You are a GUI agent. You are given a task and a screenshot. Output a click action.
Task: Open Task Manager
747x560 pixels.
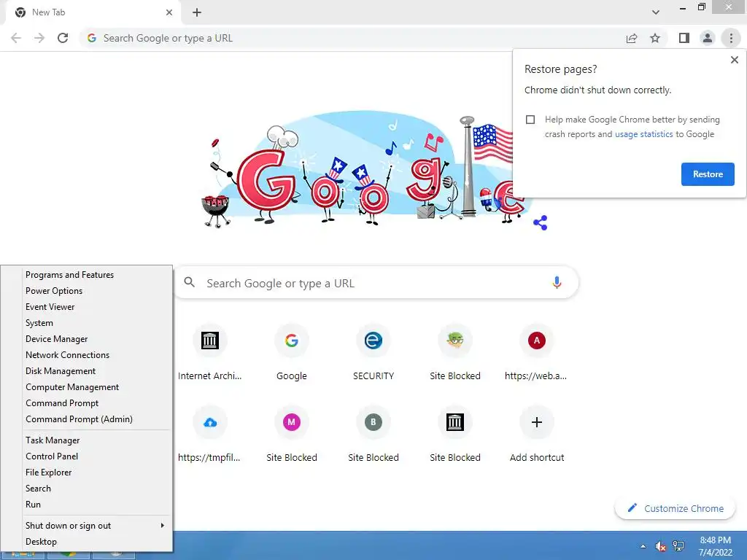pyautogui.click(x=86, y=440)
